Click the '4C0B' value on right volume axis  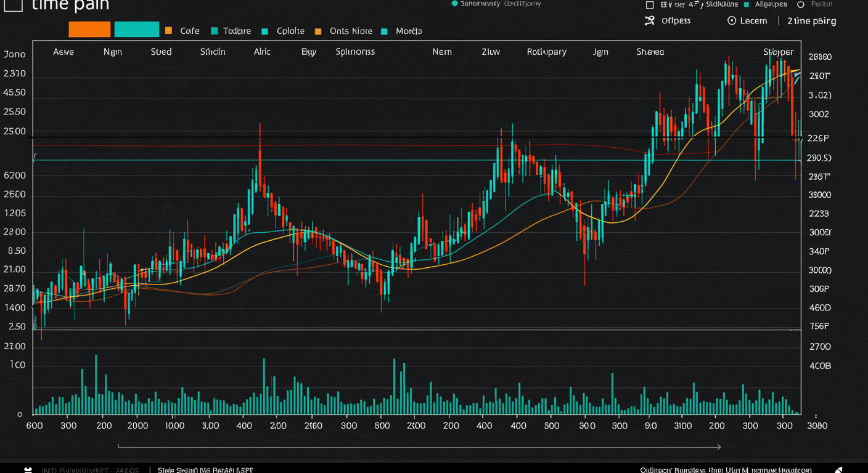(x=820, y=366)
